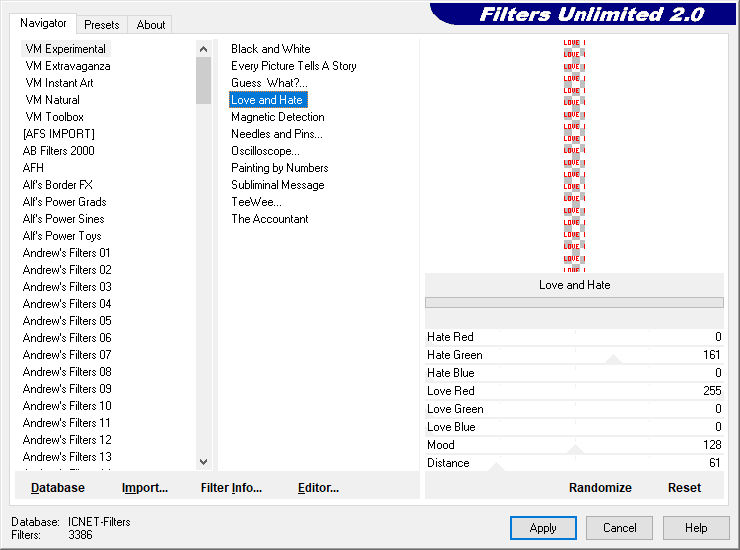Choose the TeeWee... filter
The width and height of the screenshot is (740, 550).
[x=256, y=202]
